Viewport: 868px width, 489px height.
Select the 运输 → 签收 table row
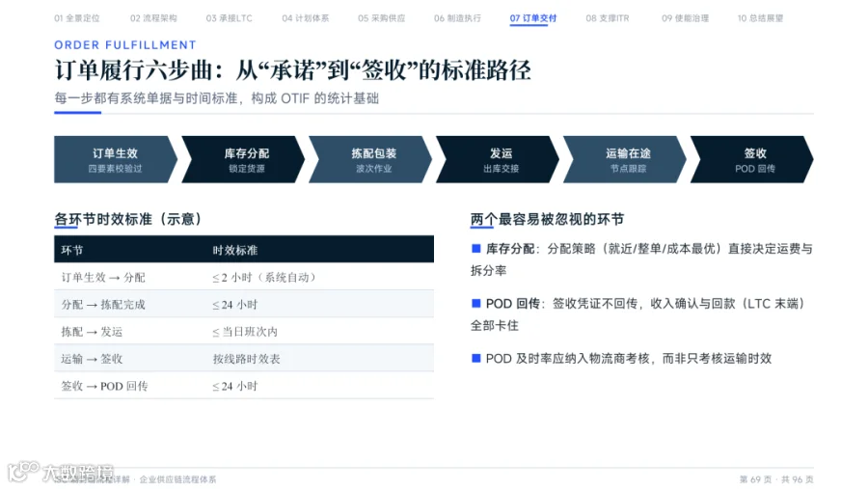click(244, 358)
